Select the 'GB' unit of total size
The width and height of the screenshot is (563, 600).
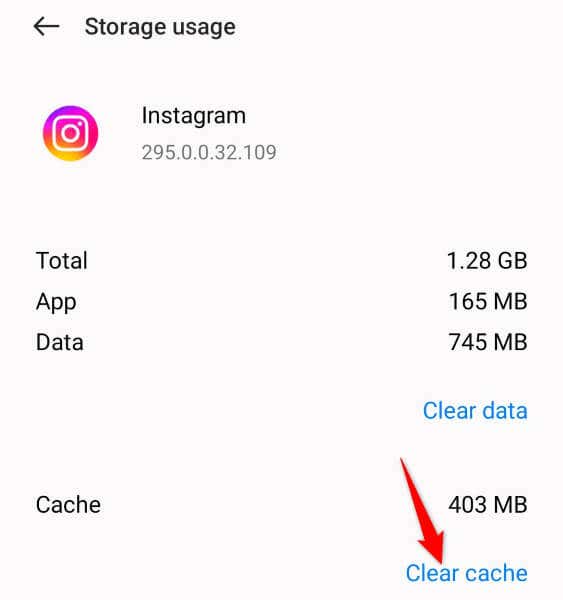pyautogui.click(x=512, y=261)
